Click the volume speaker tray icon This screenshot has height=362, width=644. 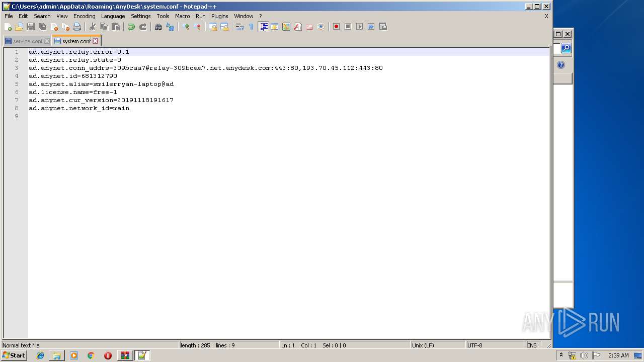(x=584, y=355)
